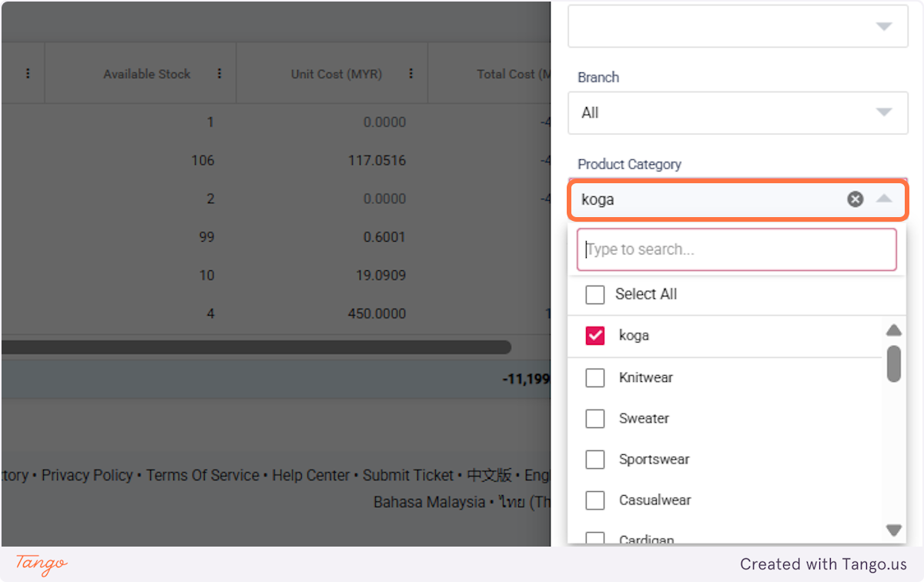Open the Submit Ticket link
Viewport: 924px width, 582px height.
(408, 476)
